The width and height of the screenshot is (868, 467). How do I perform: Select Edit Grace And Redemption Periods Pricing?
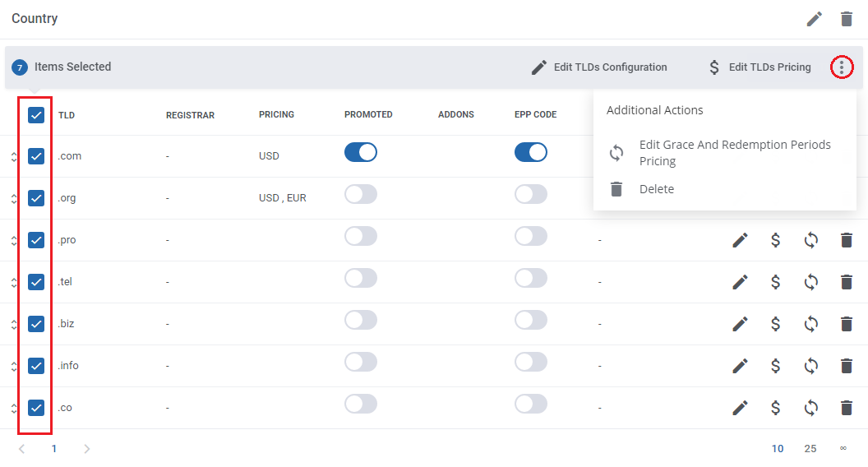(x=734, y=153)
